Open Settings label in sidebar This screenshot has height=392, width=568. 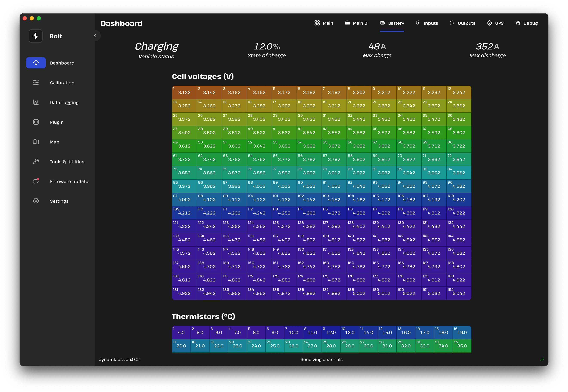point(59,201)
